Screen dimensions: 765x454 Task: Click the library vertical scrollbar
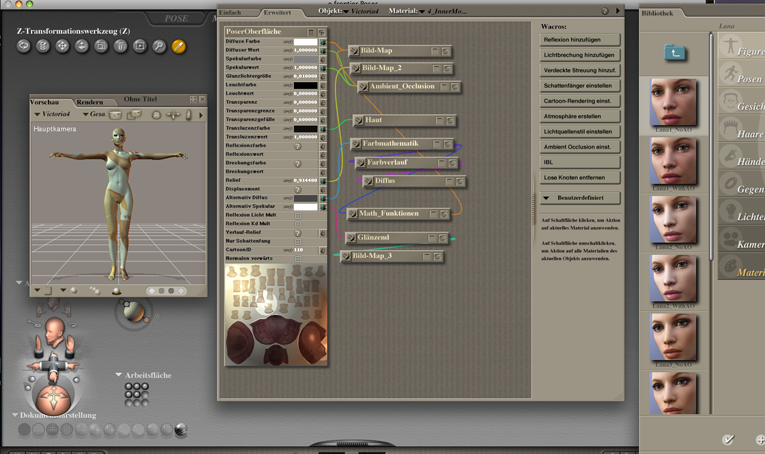click(x=711, y=146)
